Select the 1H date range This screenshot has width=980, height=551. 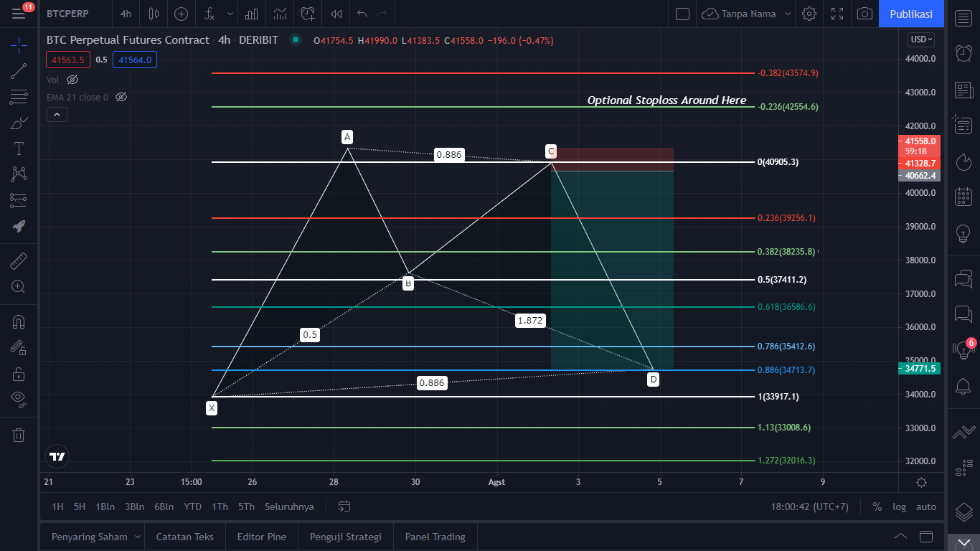(57, 507)
